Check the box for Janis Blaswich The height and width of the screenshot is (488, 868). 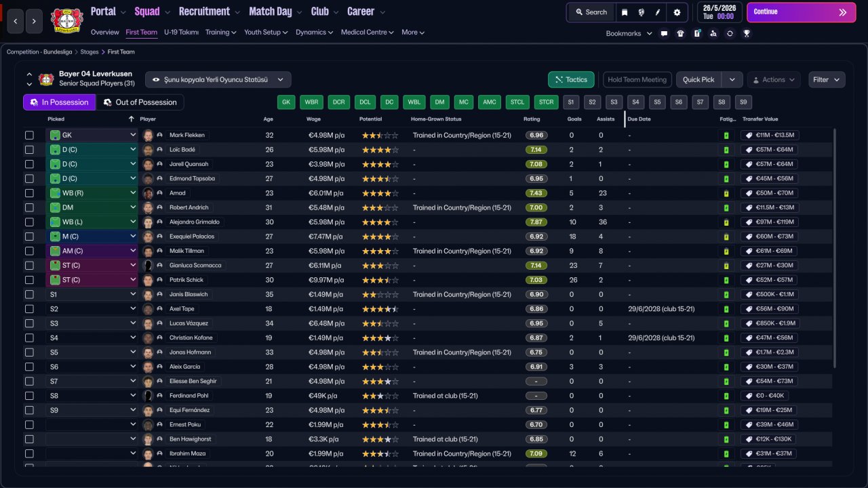pos(29,295)
